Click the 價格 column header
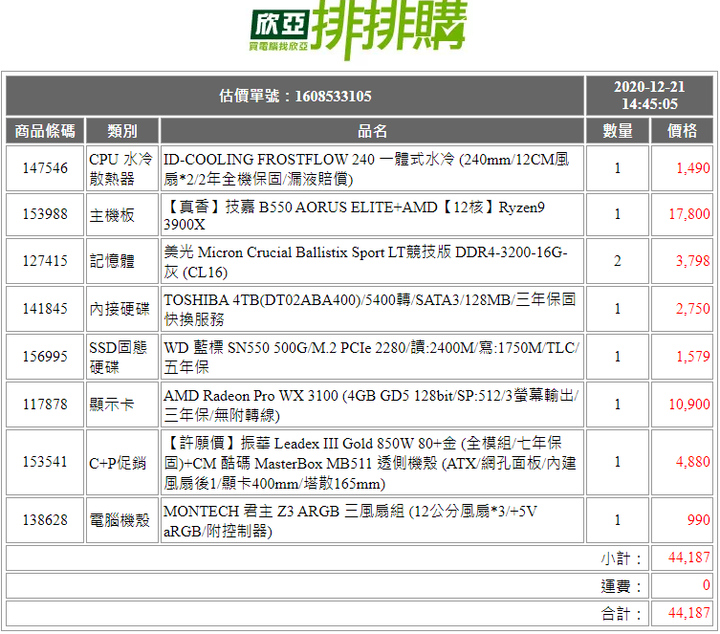Viewport: 720px width, 634px height. [682, 131]
